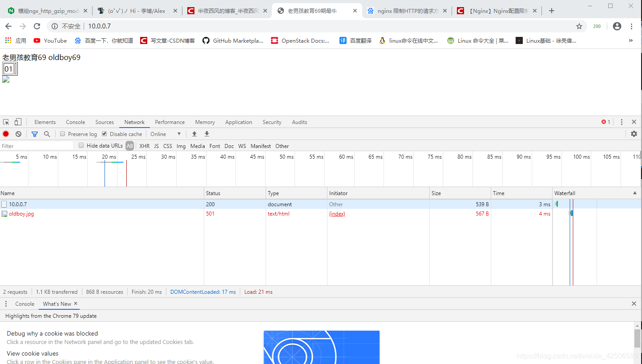
Task: Sort requests by the Size column
Action: [460, 193]
